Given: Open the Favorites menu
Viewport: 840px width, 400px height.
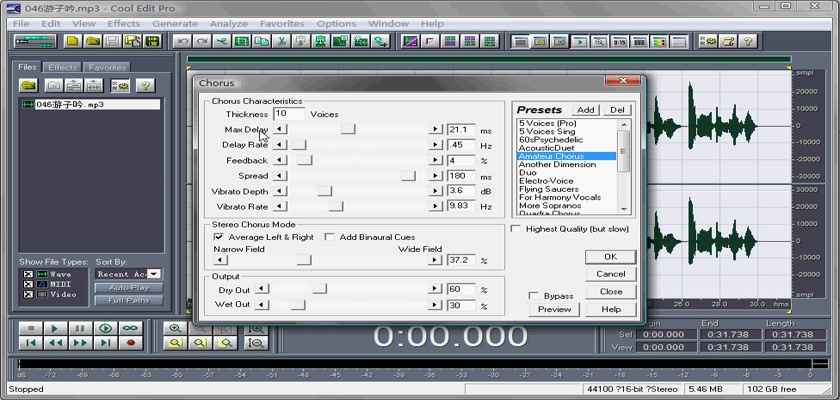Looking at the screenshot, I should coord(282,24).
